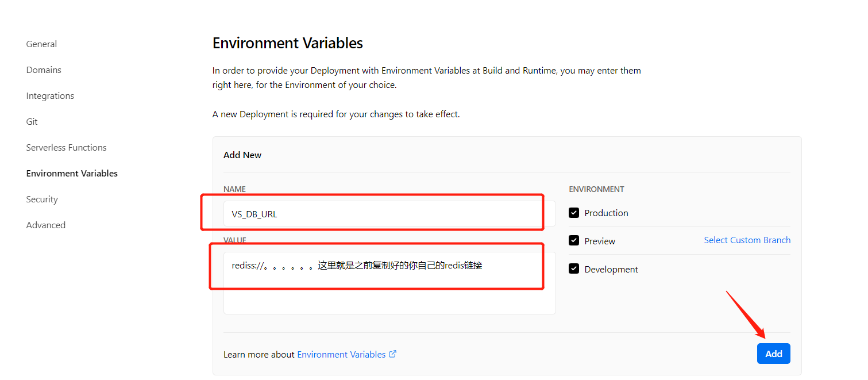The height and width of the screenshot is (380, 868).
Task: Select Environment Variables in the left sidebar
Action: coord(72,174)
